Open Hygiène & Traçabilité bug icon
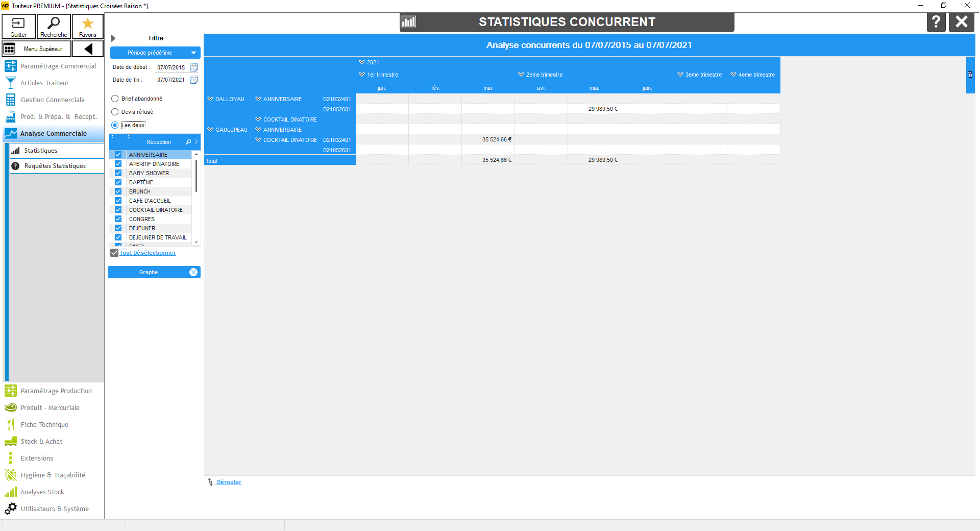 click(x=11, y=475)
